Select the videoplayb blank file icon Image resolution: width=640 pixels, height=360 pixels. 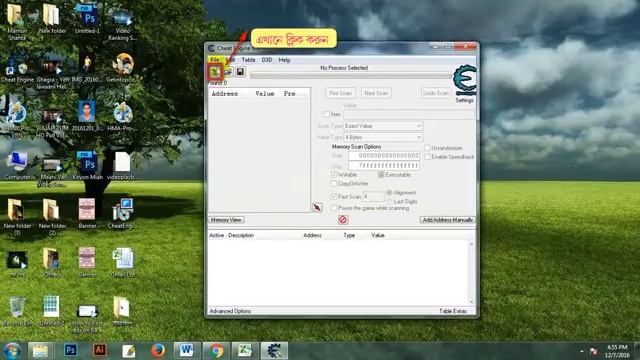pyautogui.click(x=122, y=166)
